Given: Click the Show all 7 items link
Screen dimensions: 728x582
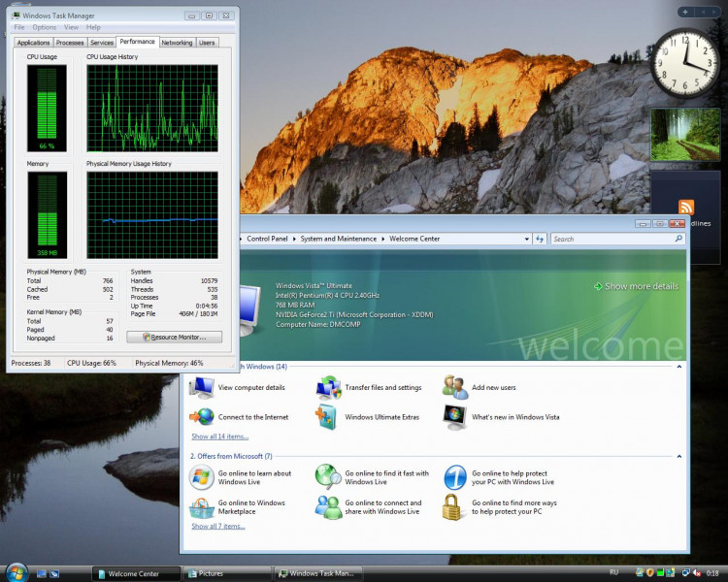Looking at the screenshot, I should (x=218, y=526).
